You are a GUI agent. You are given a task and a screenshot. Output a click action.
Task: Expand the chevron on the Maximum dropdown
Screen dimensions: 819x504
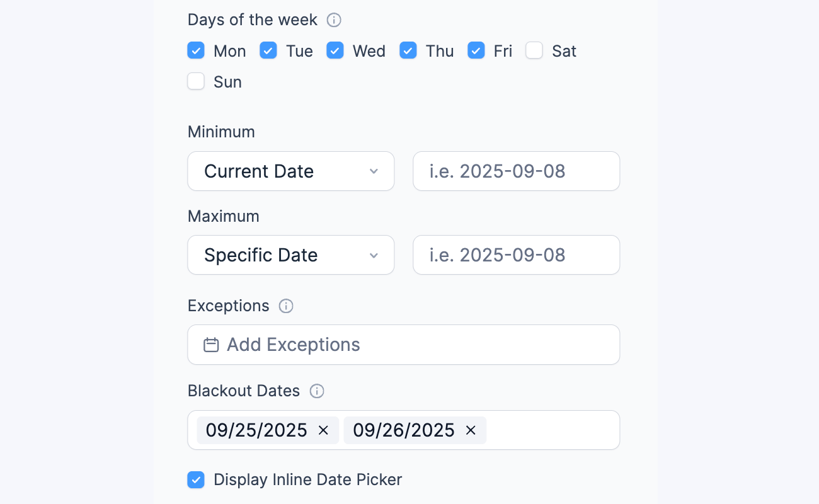tap(374, 255)
